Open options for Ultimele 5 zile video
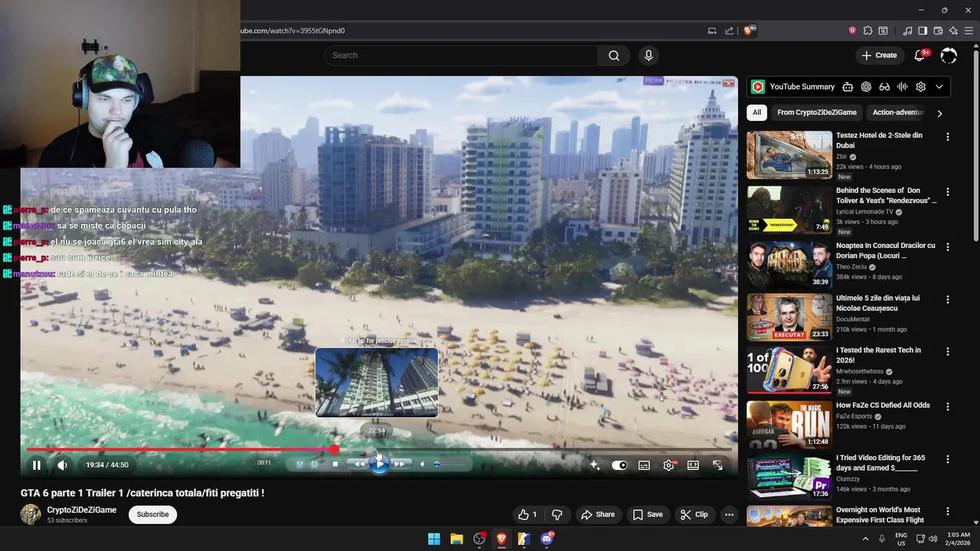980x551 pixels. (947, 299)
